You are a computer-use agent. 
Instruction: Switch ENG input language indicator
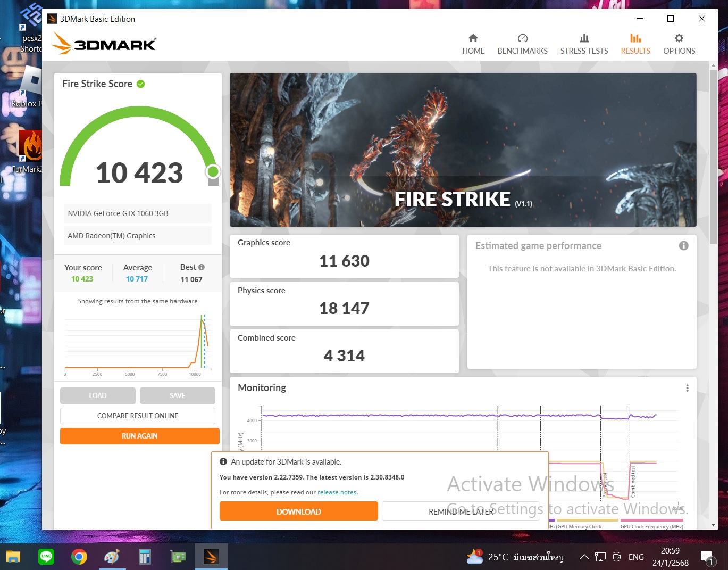pyautogui.click(x=636, y=557)
